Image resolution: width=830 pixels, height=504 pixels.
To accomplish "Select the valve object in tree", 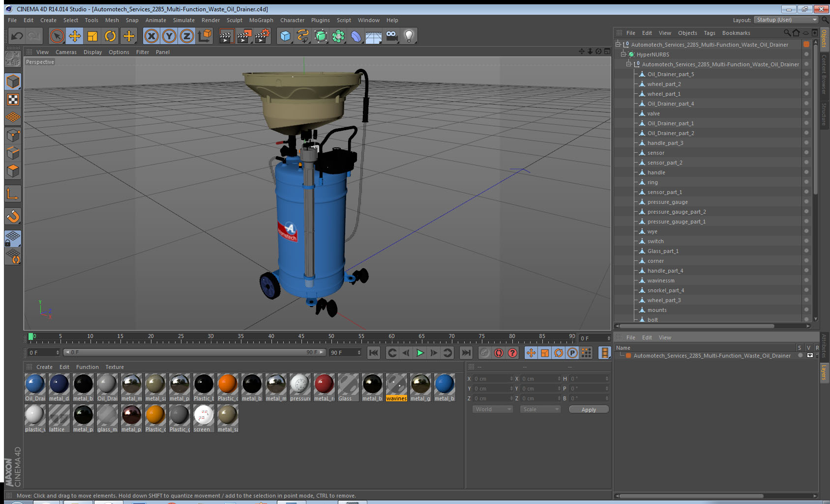I will pyautogui.click(x=653, y=113).
